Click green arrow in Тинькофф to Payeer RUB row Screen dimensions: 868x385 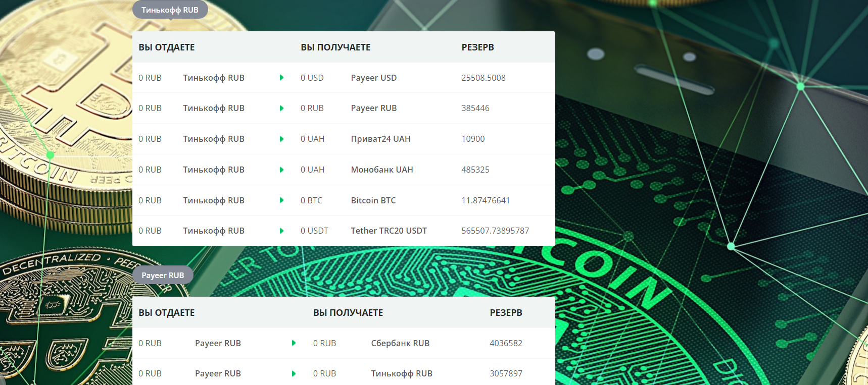[281, 108]
